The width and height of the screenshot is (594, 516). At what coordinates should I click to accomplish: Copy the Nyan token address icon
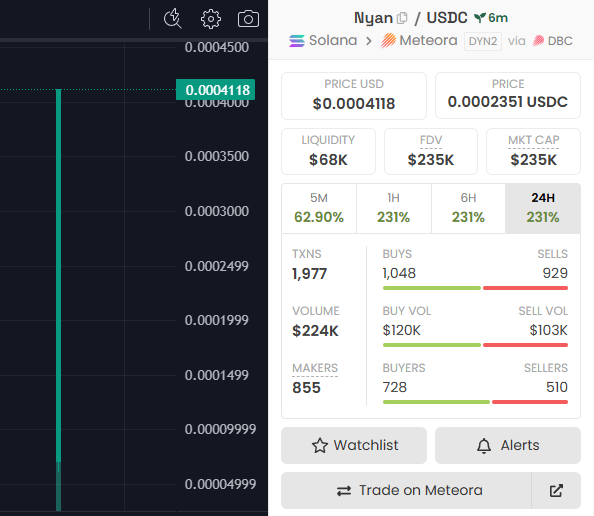[402, 18]
